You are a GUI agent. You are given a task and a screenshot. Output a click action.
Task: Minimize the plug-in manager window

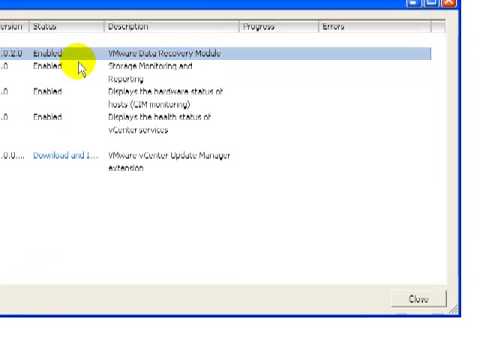[414, 3]
